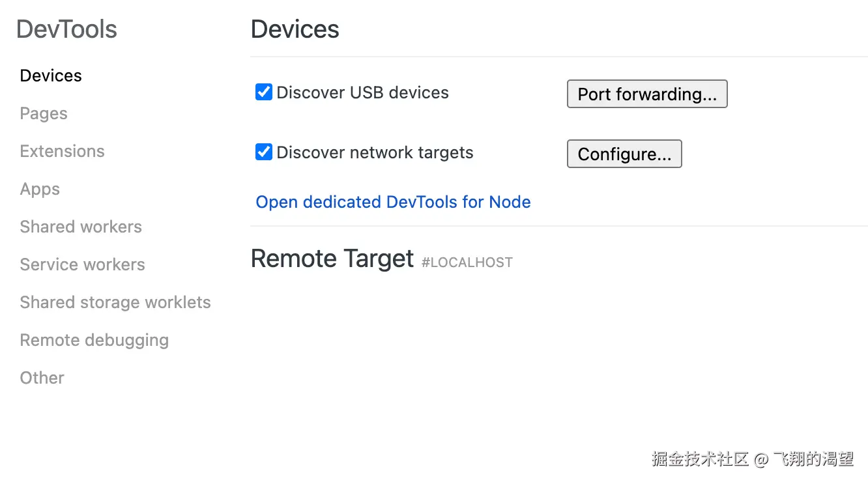The height and width of the screenshot is (482, 868).
Task: Show the Service workers list
Action: (x=82, y=264)
